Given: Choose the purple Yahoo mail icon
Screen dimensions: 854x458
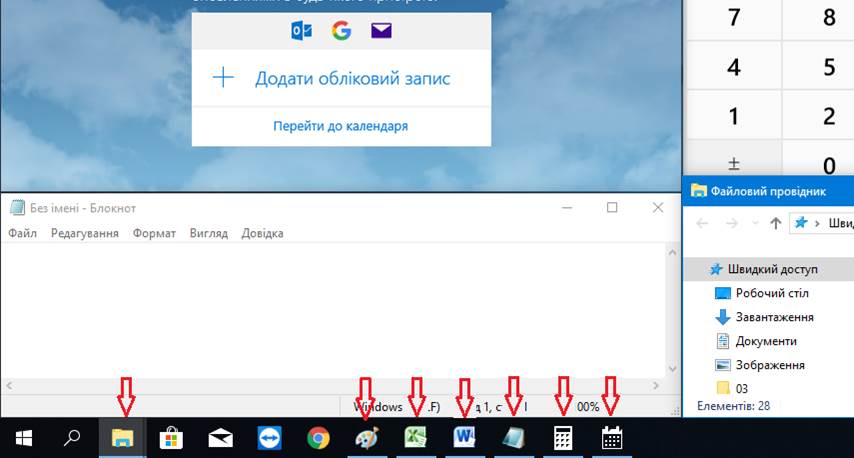Looking at the screenshot, I should [x=381, y=30].
